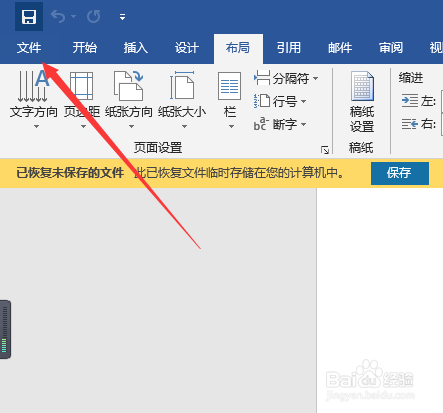Expand the 栏 columns dropdown arrow
Screen dimensions: 443x413
pyautogui.click(x=231, y=126)
